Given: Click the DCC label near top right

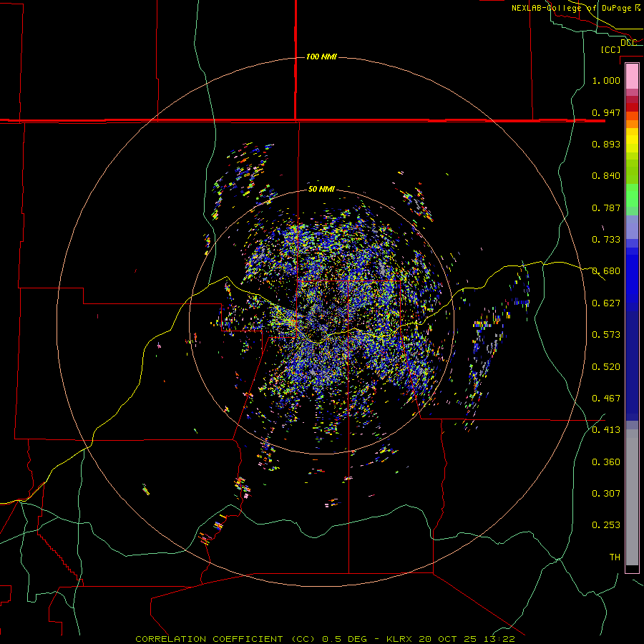Looking at the screenshot, I should point(628,43).
